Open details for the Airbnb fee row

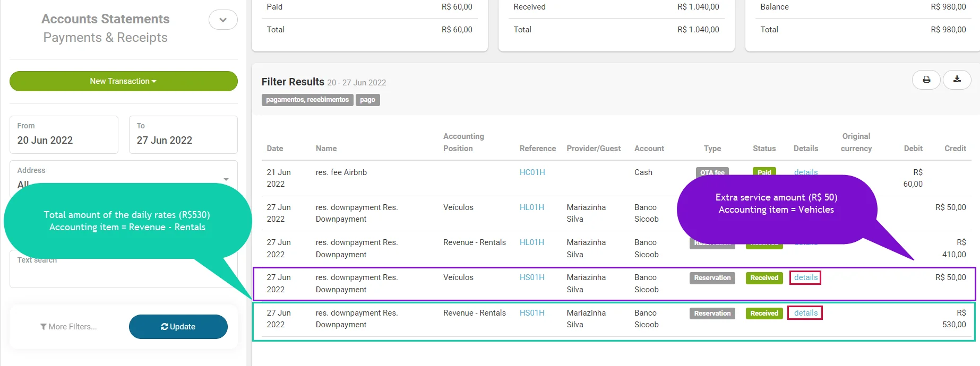pos(805,172)
